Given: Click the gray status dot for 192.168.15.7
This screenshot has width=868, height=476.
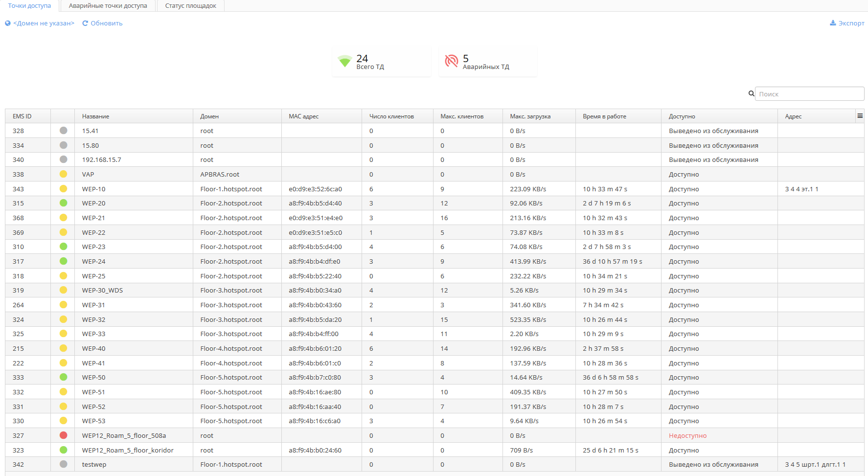Looking at the screenshot, I should click(x=63, y=159).
